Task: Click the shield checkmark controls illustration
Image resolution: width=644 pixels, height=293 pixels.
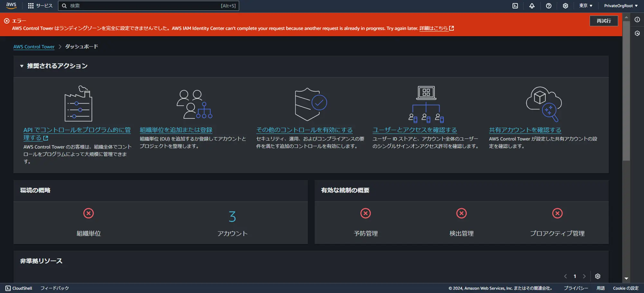Action: click(311, 104)
